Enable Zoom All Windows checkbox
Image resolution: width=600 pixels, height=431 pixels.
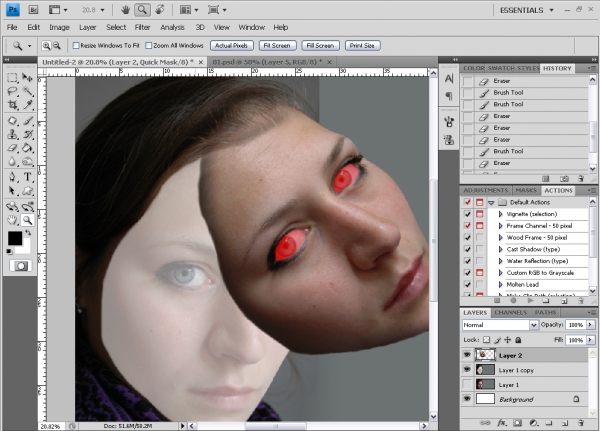pos(148,46)
